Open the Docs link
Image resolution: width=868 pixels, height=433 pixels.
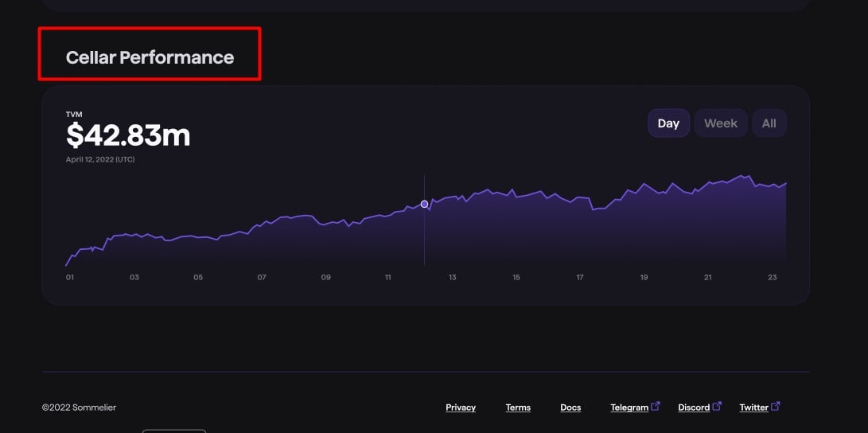pos(570,408)
